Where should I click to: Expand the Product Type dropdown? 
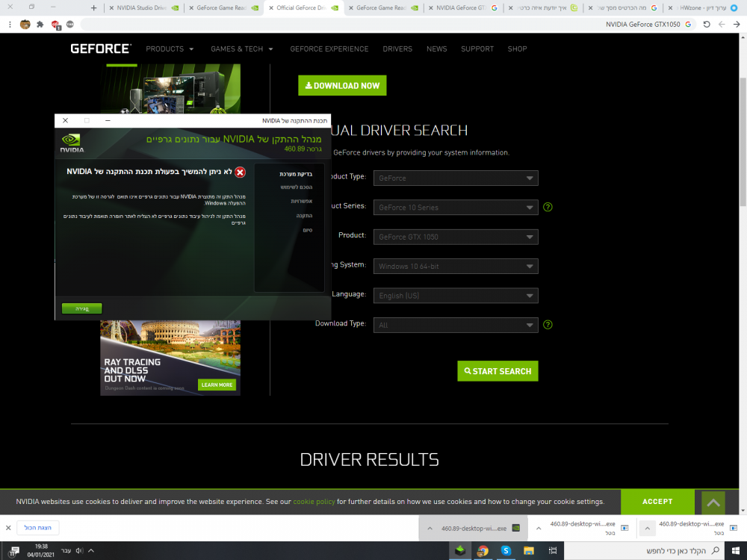(456, 178)
